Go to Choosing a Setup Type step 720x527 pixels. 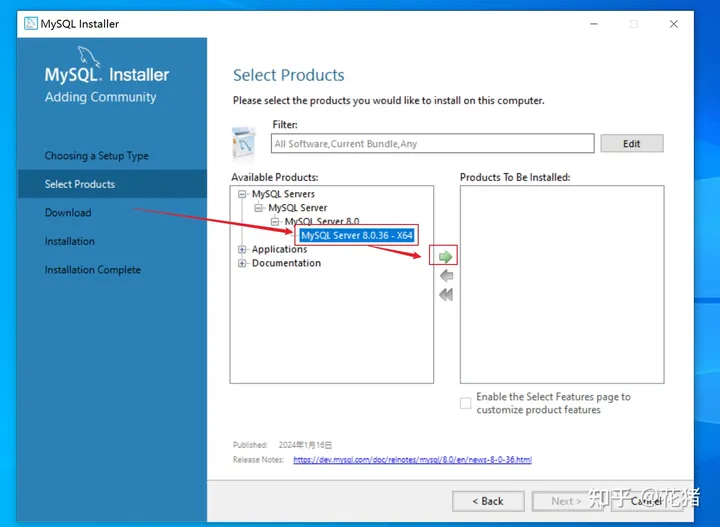[96, 156]
